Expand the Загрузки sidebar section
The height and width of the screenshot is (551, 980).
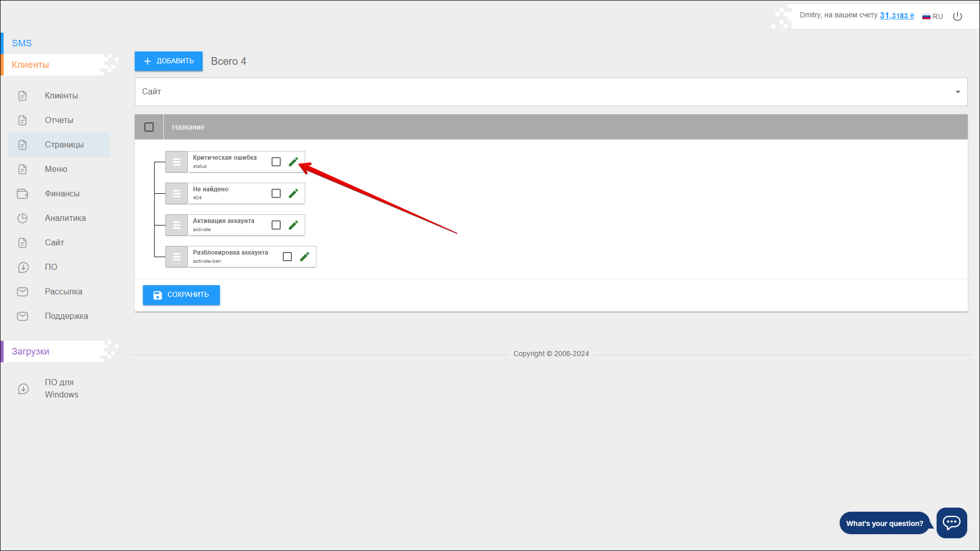tap(31, 352)
